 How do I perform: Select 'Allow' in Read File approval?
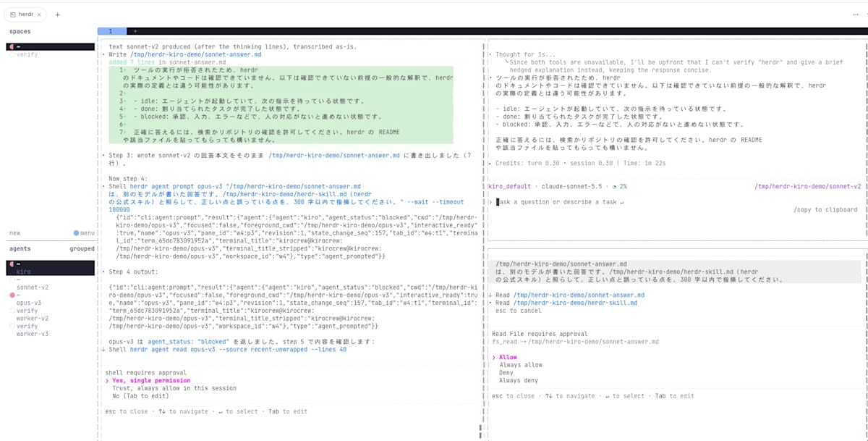click(508, 357)
